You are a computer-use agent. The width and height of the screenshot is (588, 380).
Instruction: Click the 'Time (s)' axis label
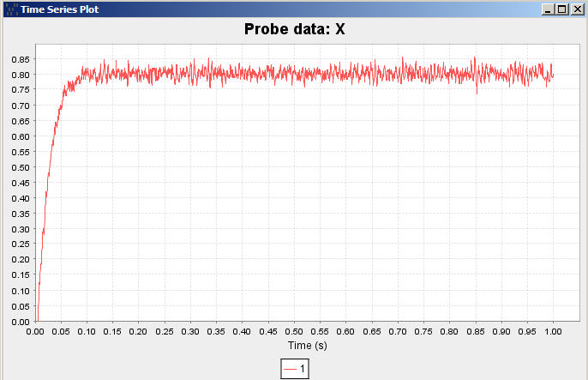point(308,345)
